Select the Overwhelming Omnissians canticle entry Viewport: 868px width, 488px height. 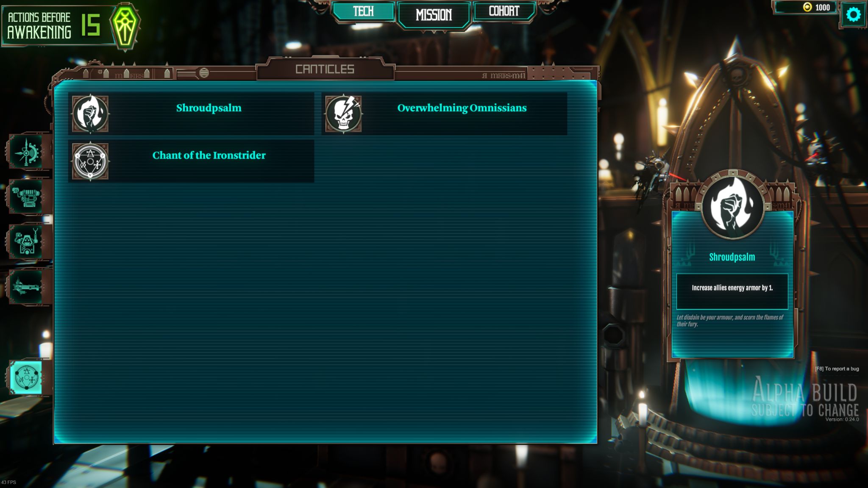pyautogui.click(x=444, y=114)
